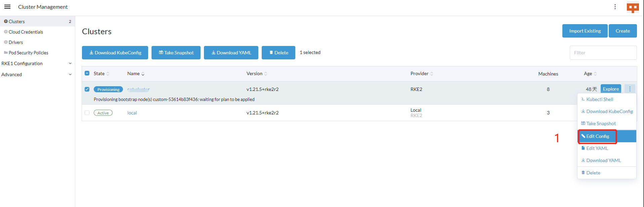Toggle the select-all clusters checkbox
The image size is (644, 207).
tap(87, 73)
